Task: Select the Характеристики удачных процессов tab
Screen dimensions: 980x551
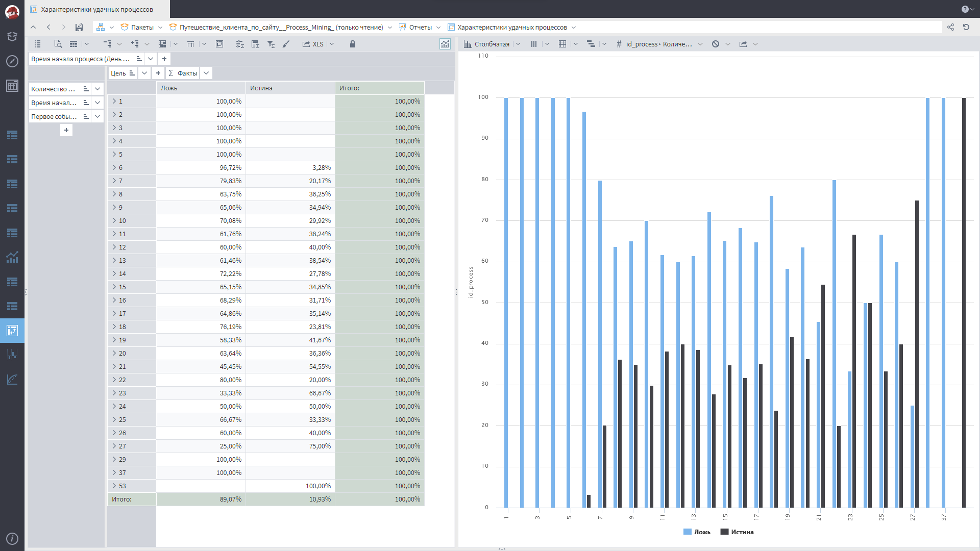Action: (97, 9)
